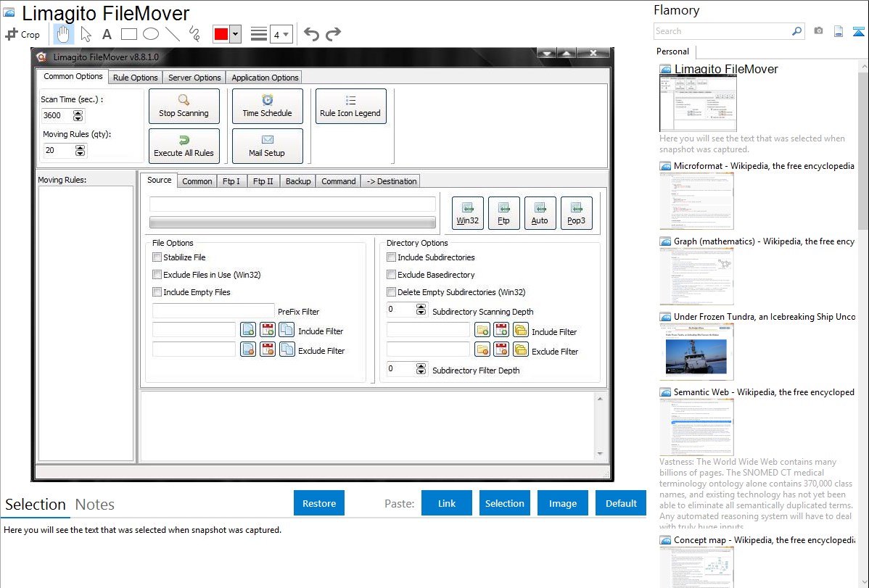
Task: Select the Crop tool
Action: coord(22,34)
